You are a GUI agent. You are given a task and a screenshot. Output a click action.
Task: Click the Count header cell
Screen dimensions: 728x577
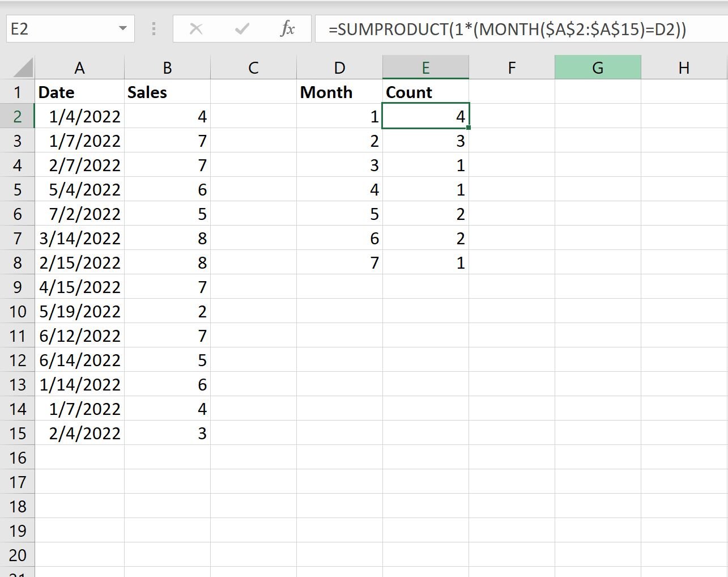(425, 92)
